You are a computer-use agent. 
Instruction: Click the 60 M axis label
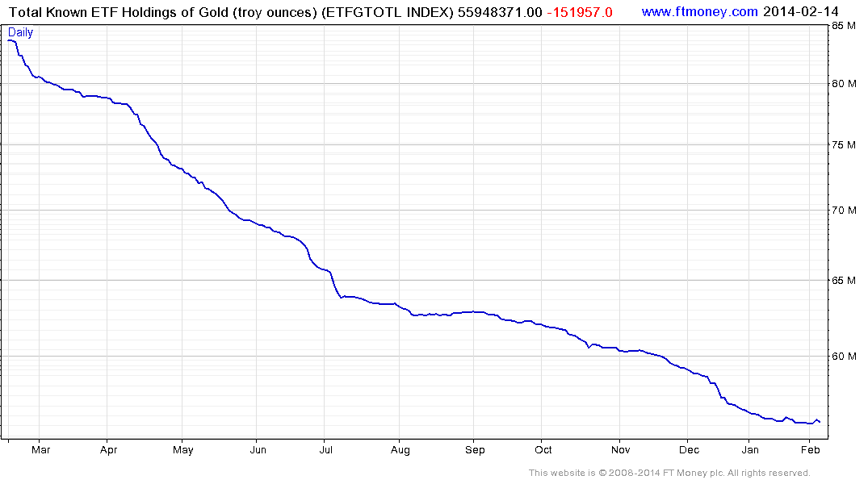click(x=844, y=357)
